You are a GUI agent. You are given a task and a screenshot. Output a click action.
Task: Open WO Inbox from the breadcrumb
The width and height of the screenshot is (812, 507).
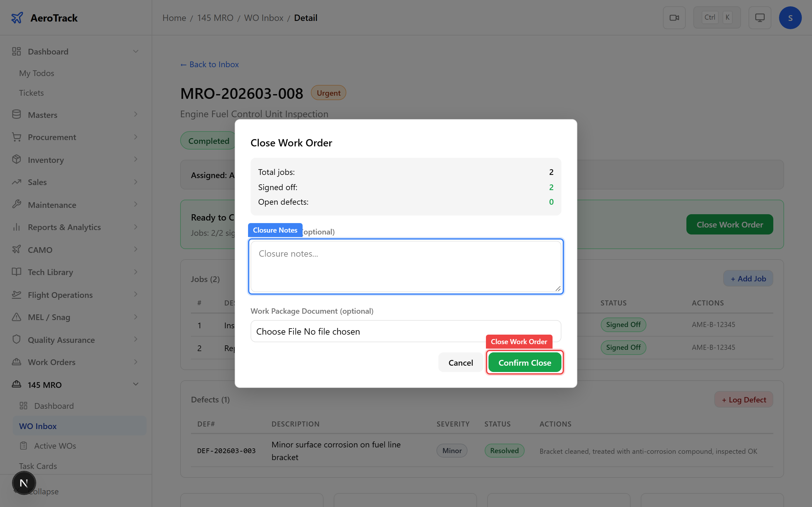pos(264,17)
